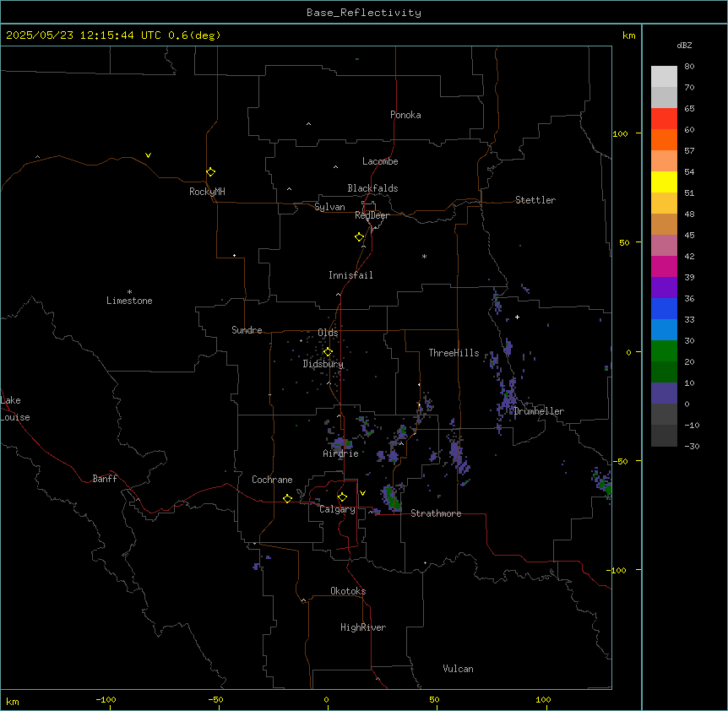
Task: Click the km unit label at top right
Action: (628, 35)
